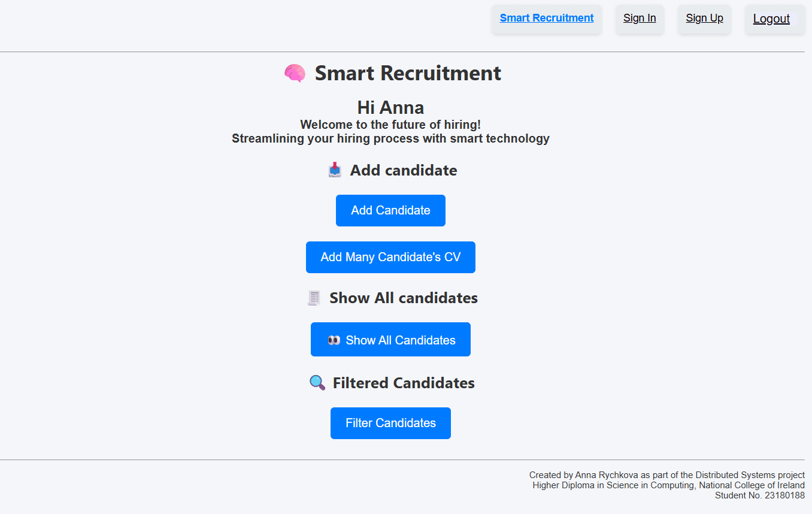This screenshot has width=812, height=514.
Task: Open the Smart Recruitment navigation link
Action: click(x=547, y=18)
